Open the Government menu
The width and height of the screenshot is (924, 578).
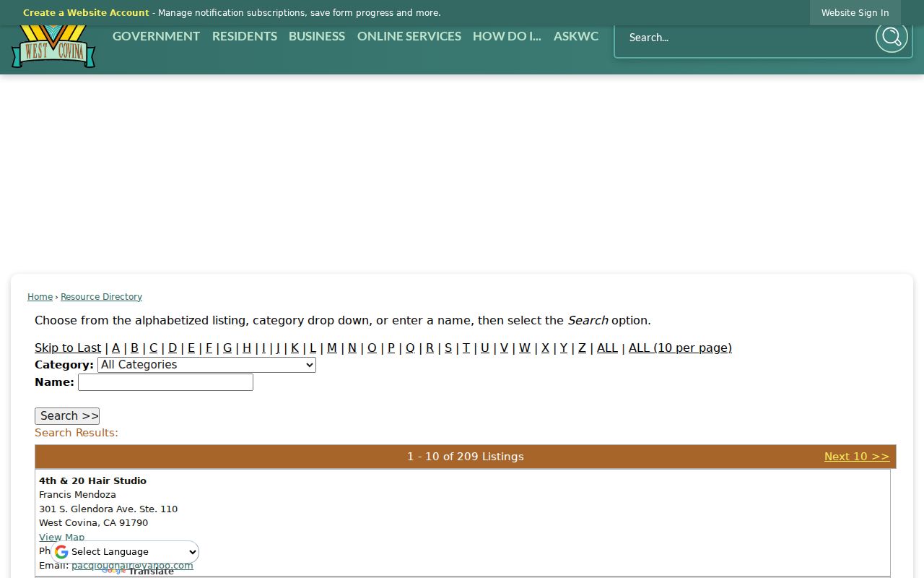tap(156, 36)
